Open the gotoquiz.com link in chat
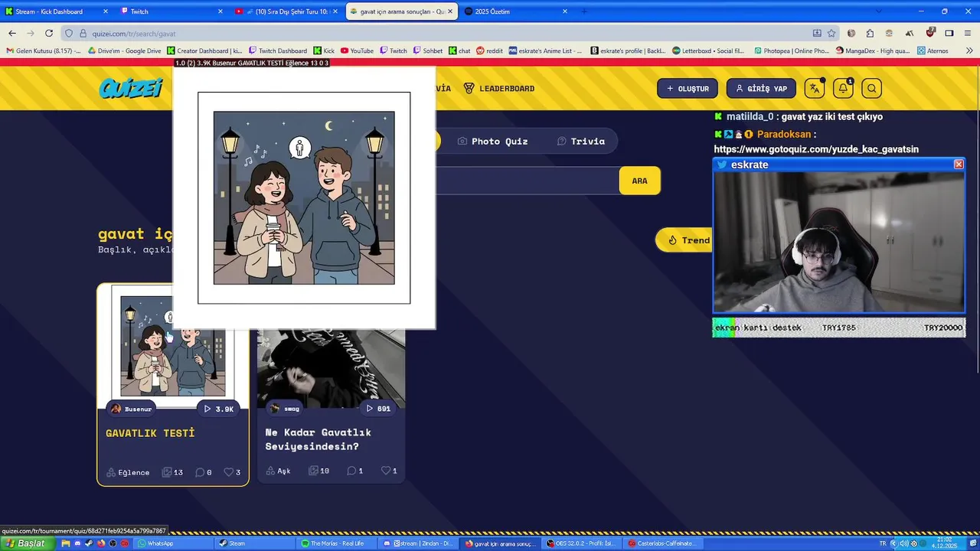Viewport: 980px width, 551px height. coord(816,149)
